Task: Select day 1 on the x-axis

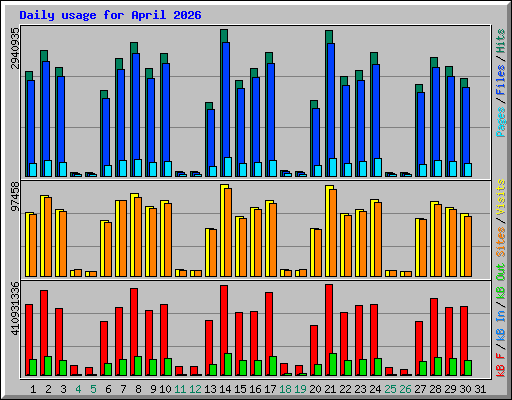Action: coord(33,389)
